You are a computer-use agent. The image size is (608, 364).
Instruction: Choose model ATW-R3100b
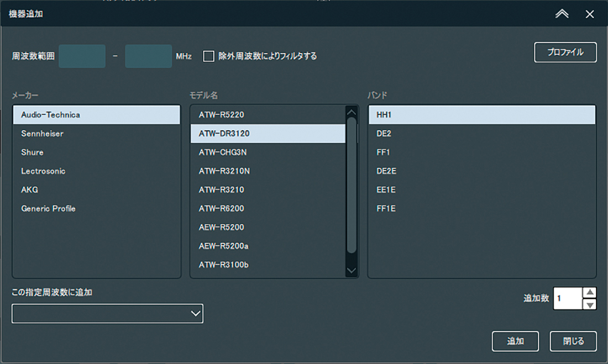[268, 265]
